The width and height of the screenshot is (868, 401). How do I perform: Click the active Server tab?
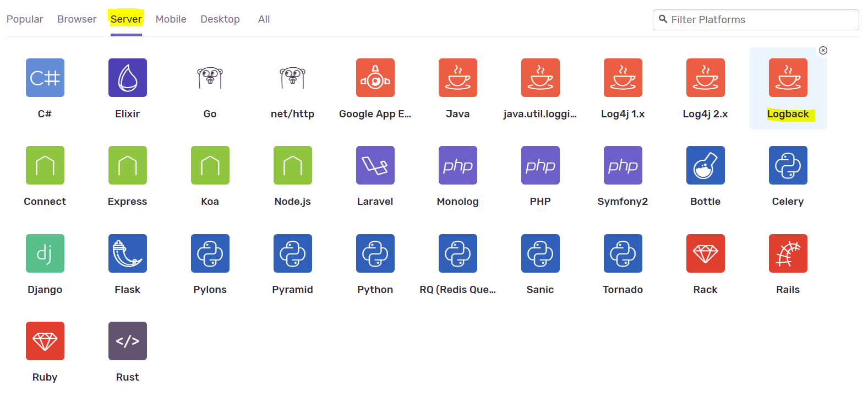pos(126,19)
